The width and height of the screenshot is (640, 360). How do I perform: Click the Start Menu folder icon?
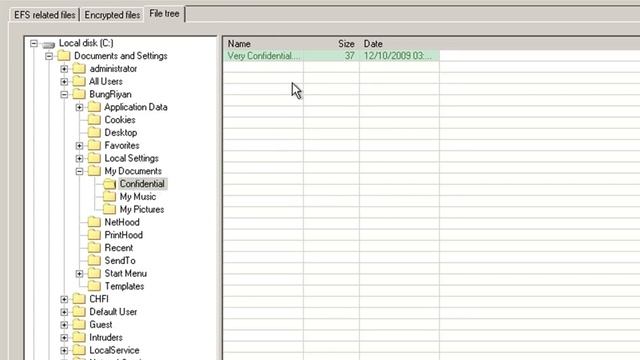pos(94,273)
